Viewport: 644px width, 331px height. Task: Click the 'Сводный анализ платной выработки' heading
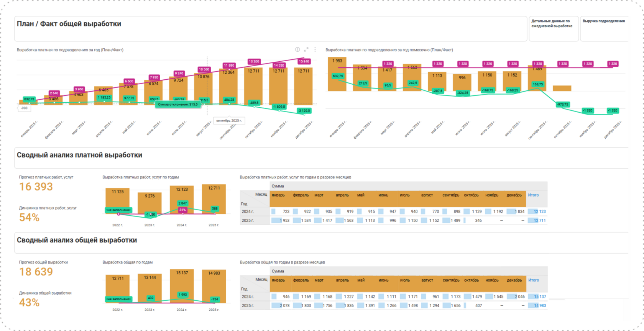coord(79,155)
